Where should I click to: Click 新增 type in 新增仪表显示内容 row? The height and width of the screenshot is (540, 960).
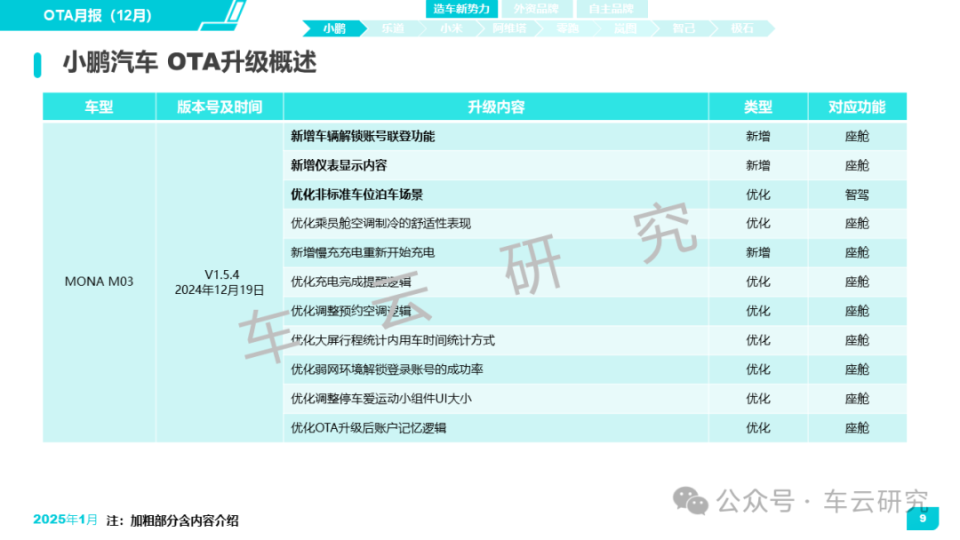758,165
